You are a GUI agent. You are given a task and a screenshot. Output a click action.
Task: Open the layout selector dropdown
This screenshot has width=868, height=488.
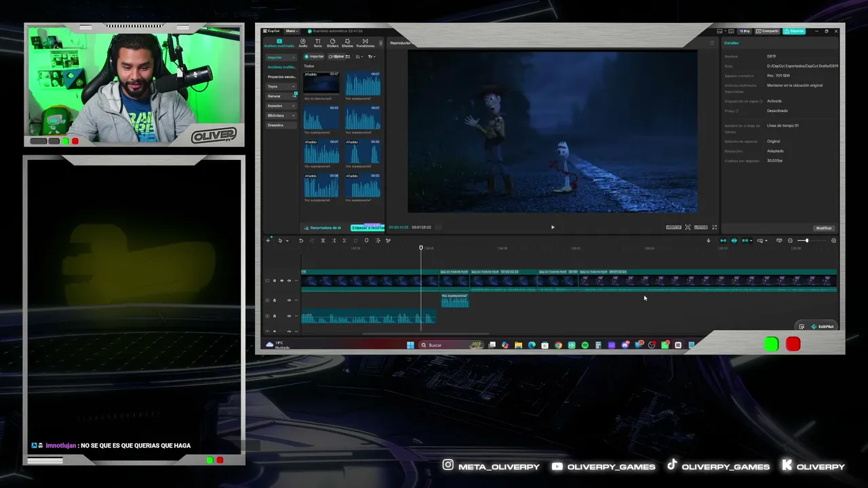pyautogui.click(x=721, y=31)
